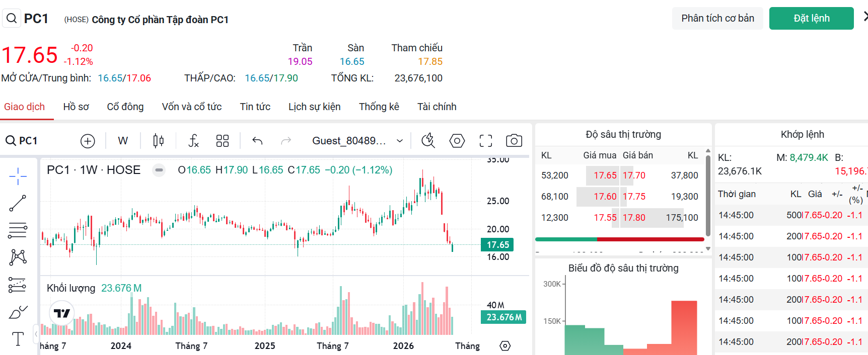Image resolution: width=868 pixels, height=355 pixels.
Task: Undo last chart action
Action: coord(257,141)
